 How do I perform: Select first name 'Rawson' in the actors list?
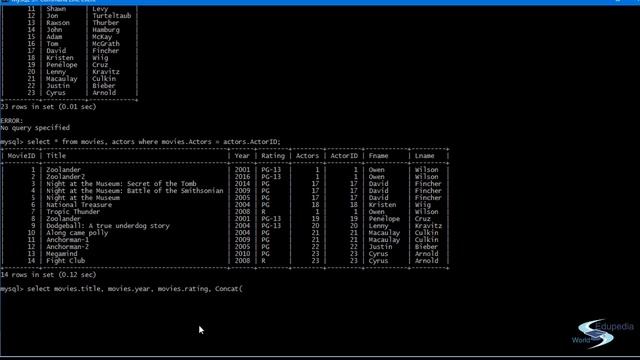(58, 23)
